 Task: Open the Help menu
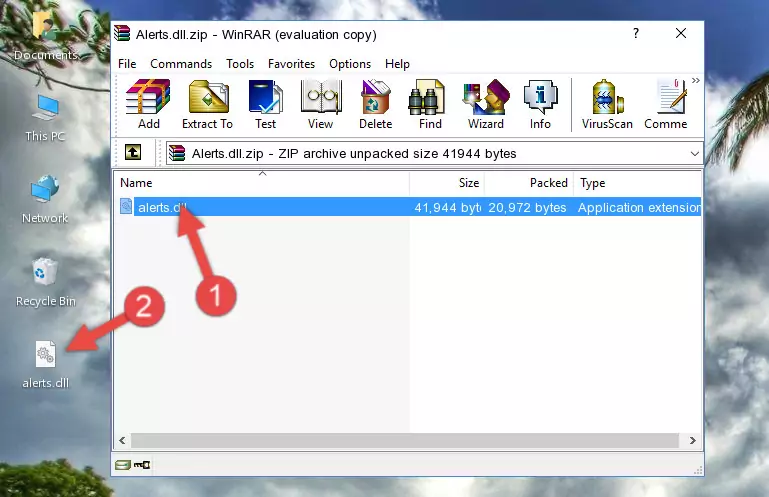(x=397, y=64)
